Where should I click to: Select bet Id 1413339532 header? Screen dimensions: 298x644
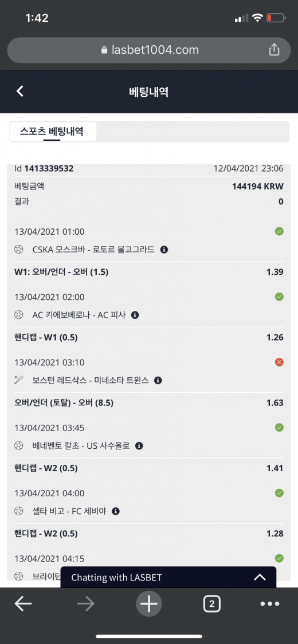coord(44,168)
